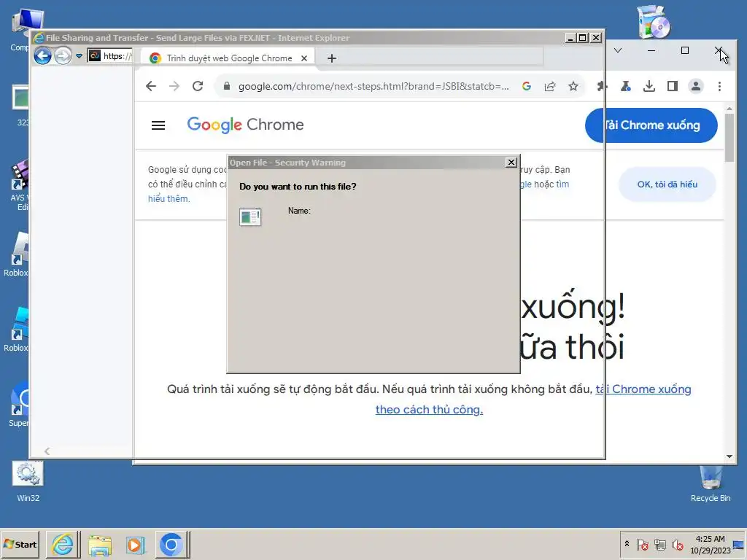This screenshot has height=560, width=747.
Task: Click the share page icon
Action: 550,86
